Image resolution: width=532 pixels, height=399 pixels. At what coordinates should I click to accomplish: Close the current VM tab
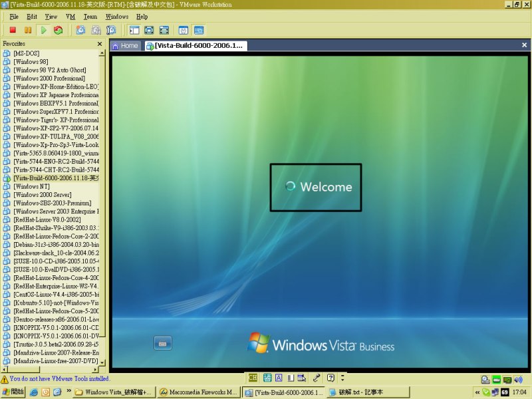(x=524, y=45)
